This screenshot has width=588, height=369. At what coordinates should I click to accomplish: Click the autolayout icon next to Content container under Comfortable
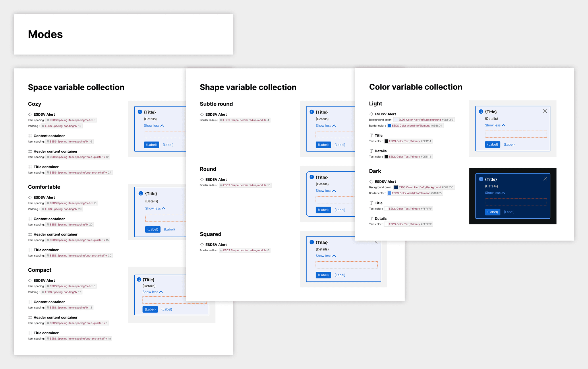click(x=30, y=219)
